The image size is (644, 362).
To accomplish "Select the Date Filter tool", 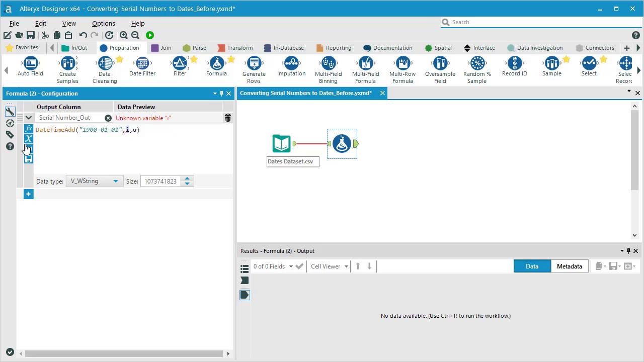I will (x=142, y=67).
